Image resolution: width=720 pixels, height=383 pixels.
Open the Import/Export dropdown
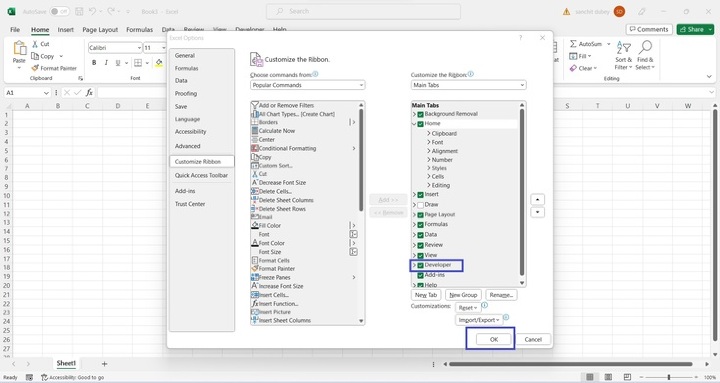(x=479, y=320)
